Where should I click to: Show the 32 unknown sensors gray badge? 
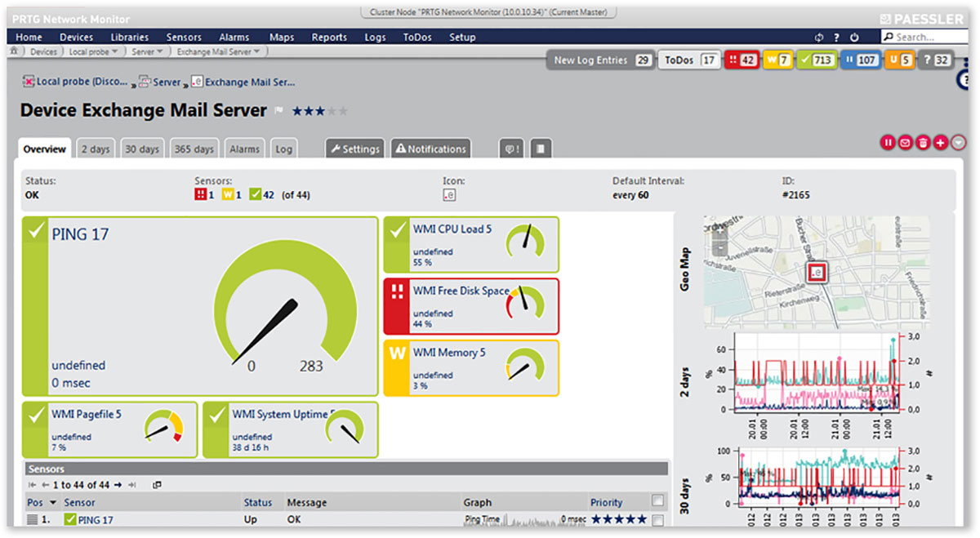(936, 60)
